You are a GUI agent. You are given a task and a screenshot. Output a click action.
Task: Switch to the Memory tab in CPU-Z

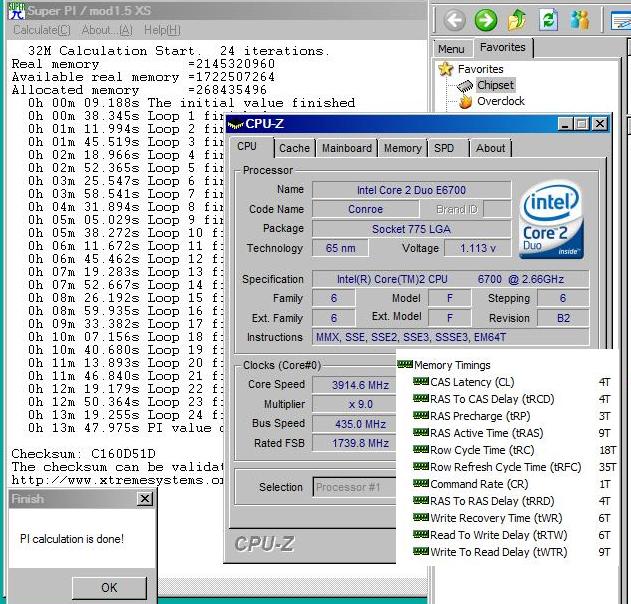coord(402,148)
